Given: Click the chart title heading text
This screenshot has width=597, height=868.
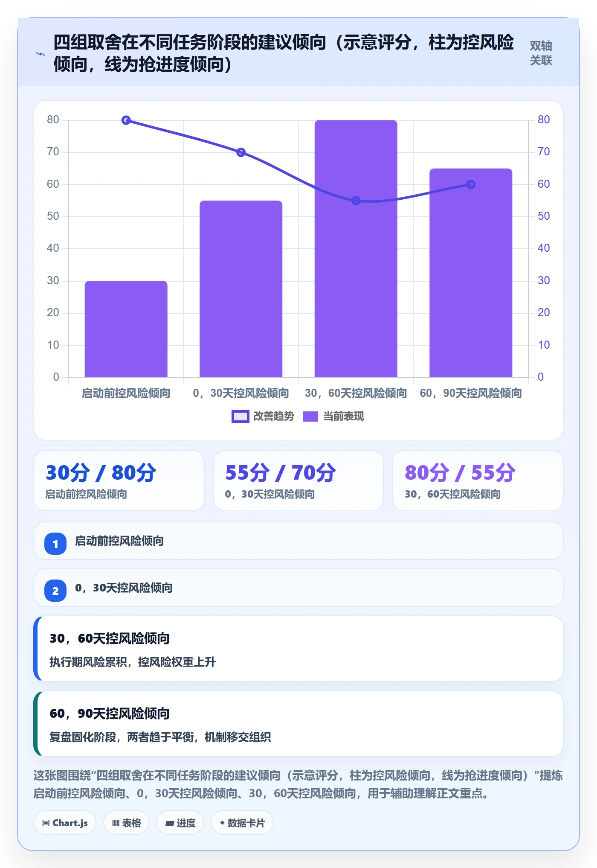Looking at the screenshot, I should 284,53.
